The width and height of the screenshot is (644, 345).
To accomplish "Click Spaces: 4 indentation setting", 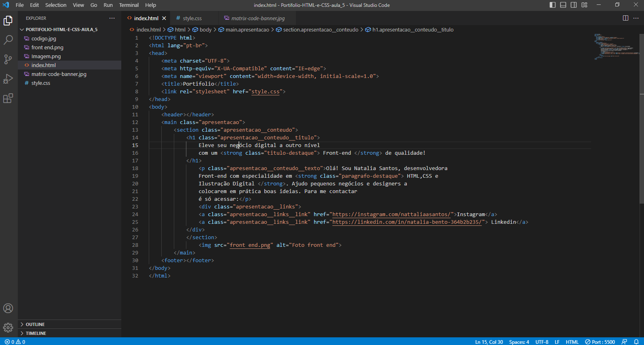I will [519, 342].
